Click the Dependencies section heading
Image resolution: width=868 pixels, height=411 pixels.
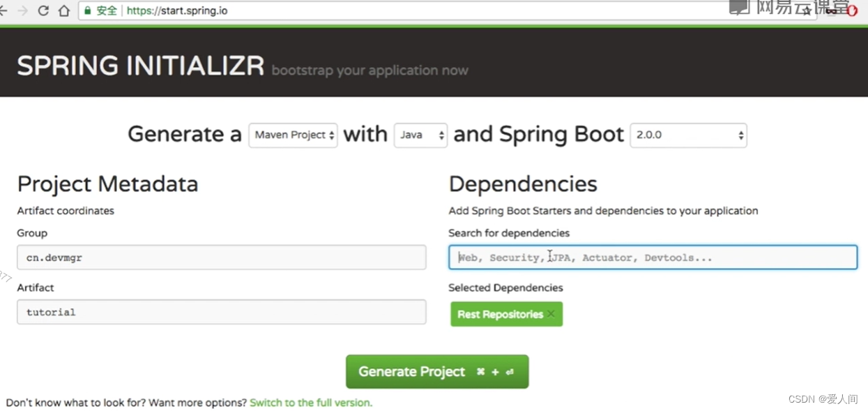(523, 184)
